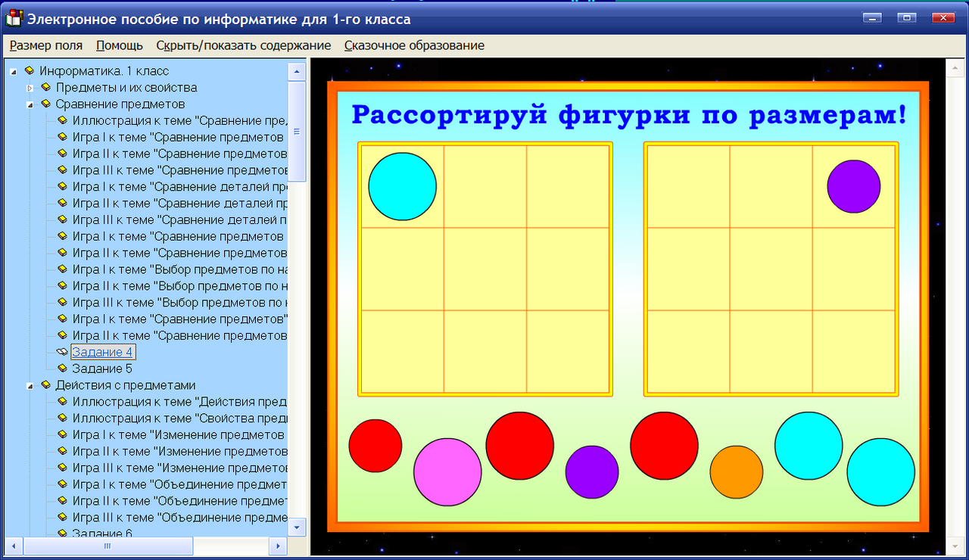Collapse the "Сравнение предметов" branch
Screen dimensions: 969x560
click(29, 104)
